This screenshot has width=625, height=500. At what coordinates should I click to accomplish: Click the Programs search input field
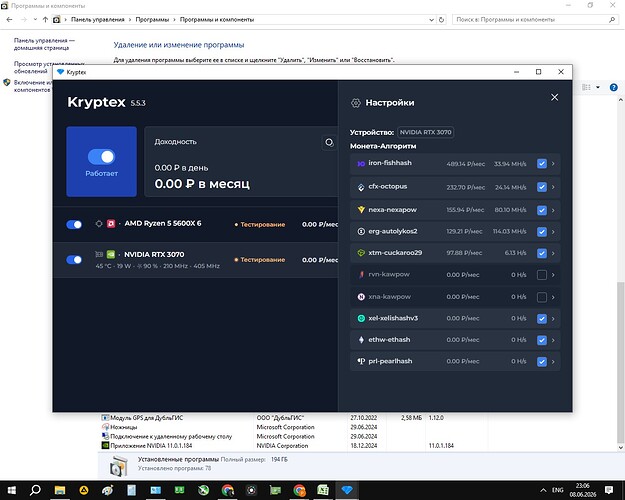pos(535,20)
